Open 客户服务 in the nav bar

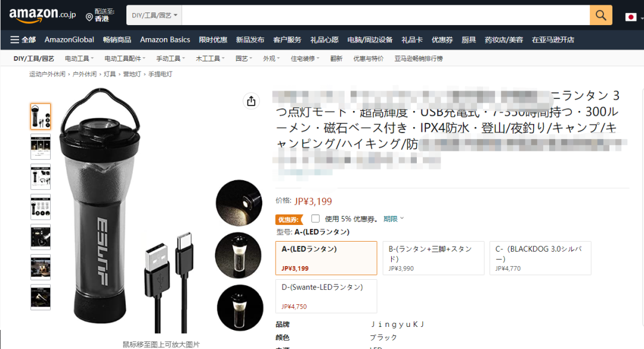[287, 40]
